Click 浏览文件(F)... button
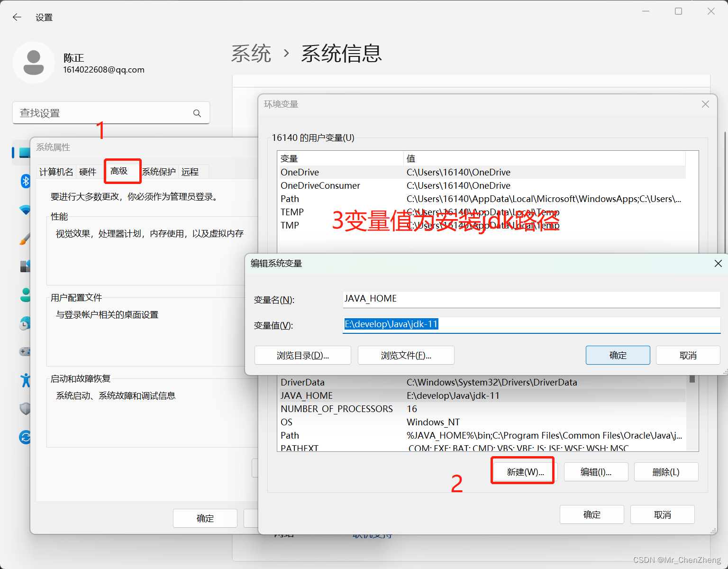 pos(406,355)
